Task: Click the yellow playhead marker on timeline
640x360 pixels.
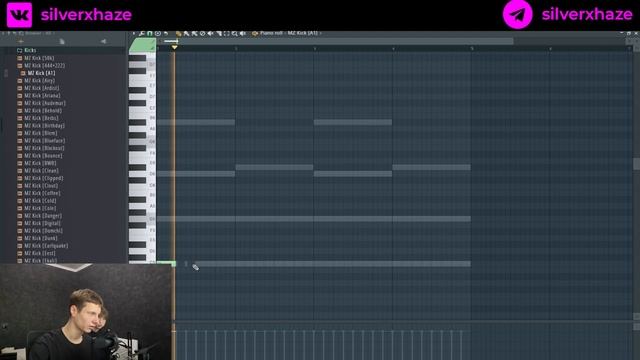Action: click(174, 47)
